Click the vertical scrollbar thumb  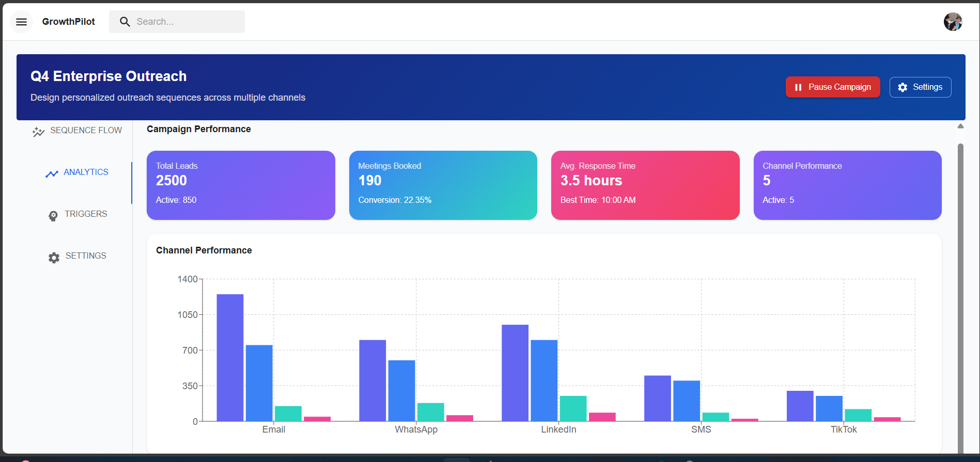960,298
